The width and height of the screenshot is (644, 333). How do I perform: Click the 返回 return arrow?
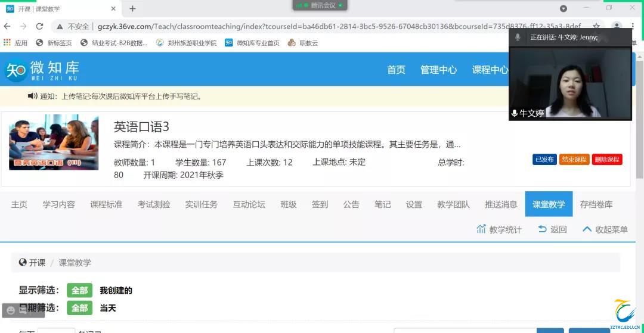click(x=552, y=229)
